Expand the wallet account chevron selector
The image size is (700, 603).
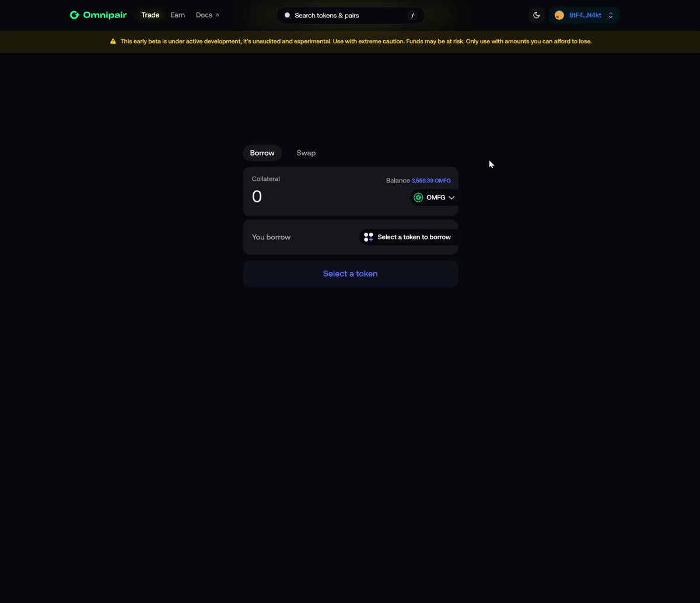pos(611,15)
